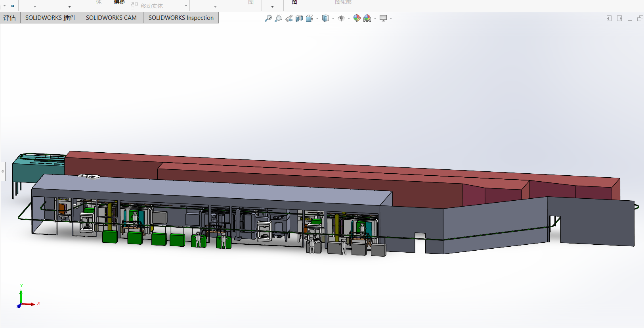Select the Zoom to Area tool
The width and height of the screenshot is (644, 328).
point(279,18)
